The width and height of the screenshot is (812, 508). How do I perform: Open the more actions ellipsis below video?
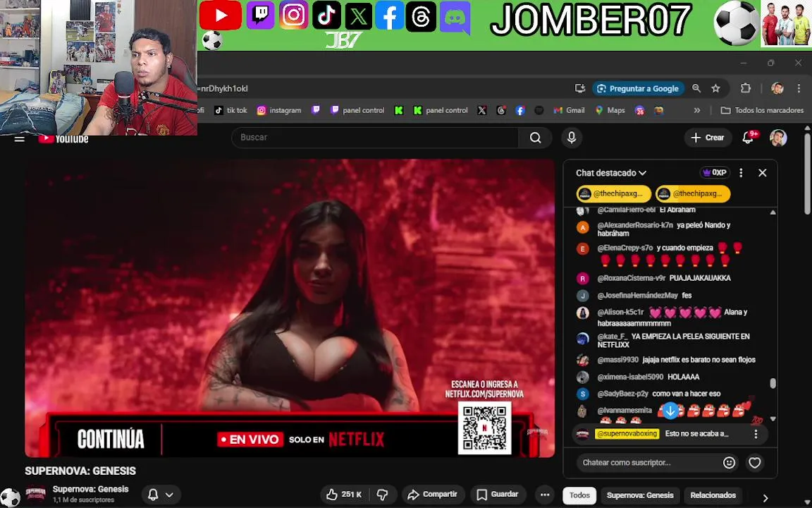pos(545,495)
